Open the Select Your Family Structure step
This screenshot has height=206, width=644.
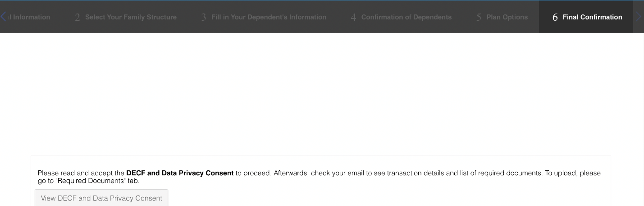point(131,17)
